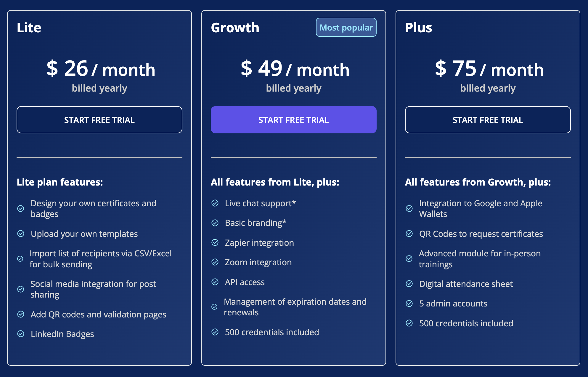Click checkmark icon beside 5 admin accounts
The width and height of the screenshot is (588, 377).
click(x=409, y=303)
